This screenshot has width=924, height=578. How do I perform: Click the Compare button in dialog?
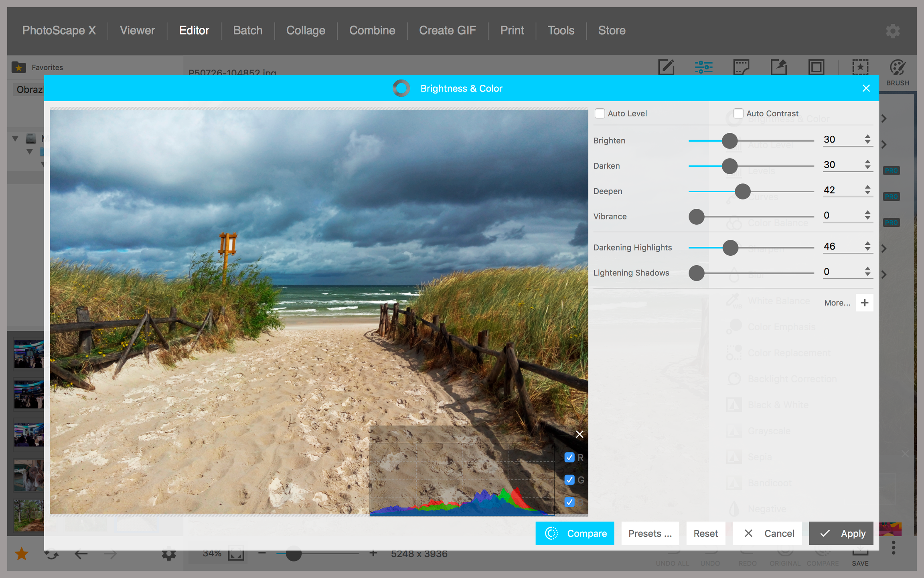click(x=575, y=533)
